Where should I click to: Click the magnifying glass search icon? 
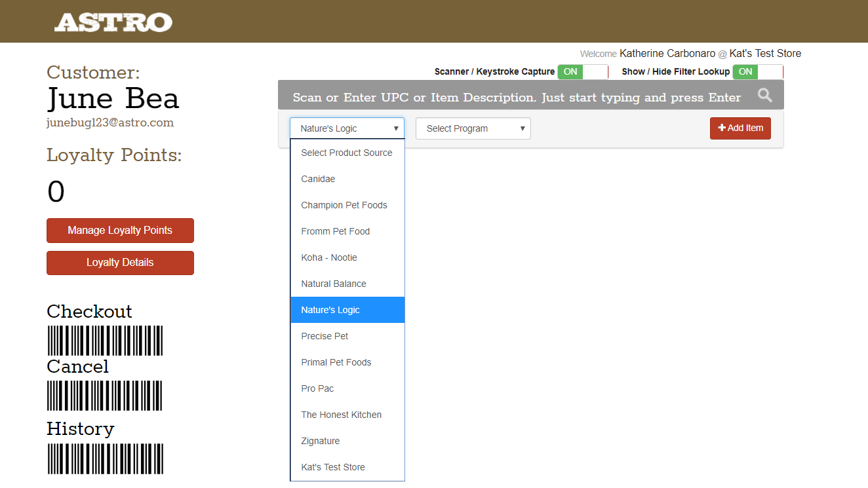(x=764, y=96)
